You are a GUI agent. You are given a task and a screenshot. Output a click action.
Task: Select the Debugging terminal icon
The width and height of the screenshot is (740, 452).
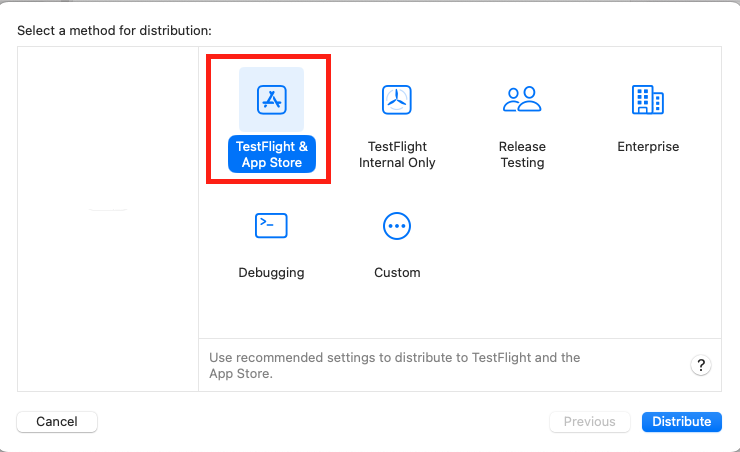coord(271,226)
